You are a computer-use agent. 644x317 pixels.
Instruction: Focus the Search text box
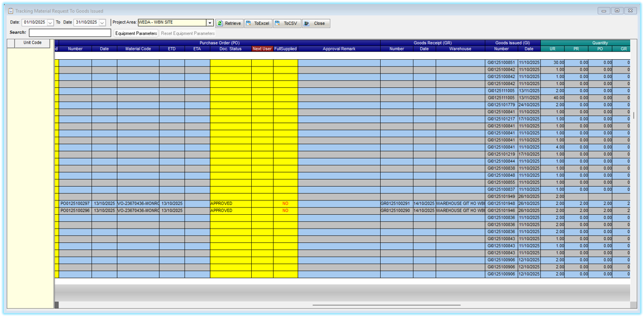(x=70, y=33)
